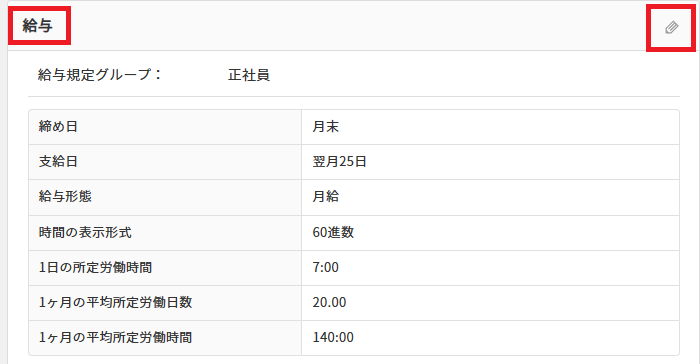Click the 給与形態 row label
Viewport: 700px width, 364px height.
coord(65,196)
